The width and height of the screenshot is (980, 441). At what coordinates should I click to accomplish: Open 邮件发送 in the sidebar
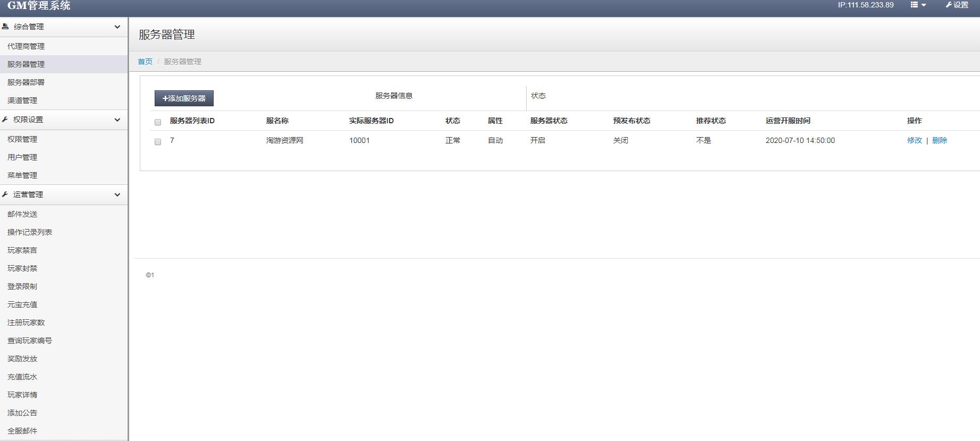click(x=22, y=214)
